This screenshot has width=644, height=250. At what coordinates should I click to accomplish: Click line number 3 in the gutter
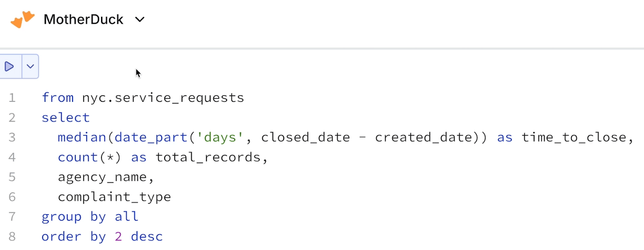[12, 137]
